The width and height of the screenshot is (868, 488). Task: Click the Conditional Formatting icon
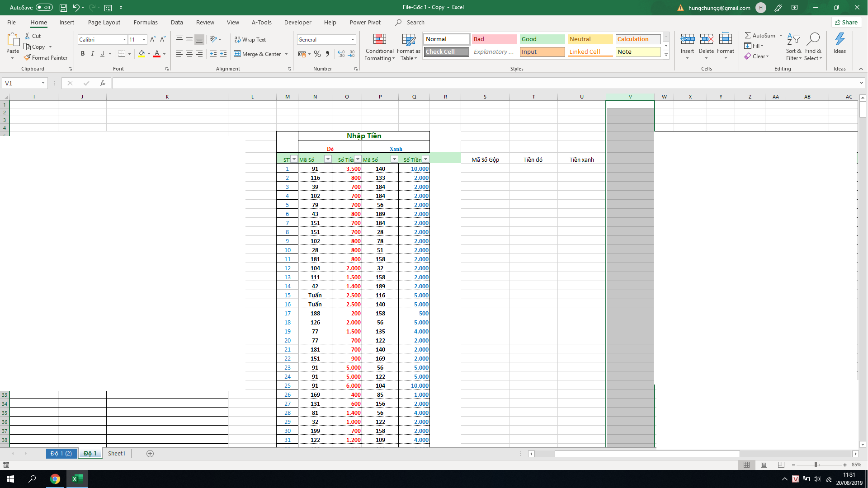379,40
